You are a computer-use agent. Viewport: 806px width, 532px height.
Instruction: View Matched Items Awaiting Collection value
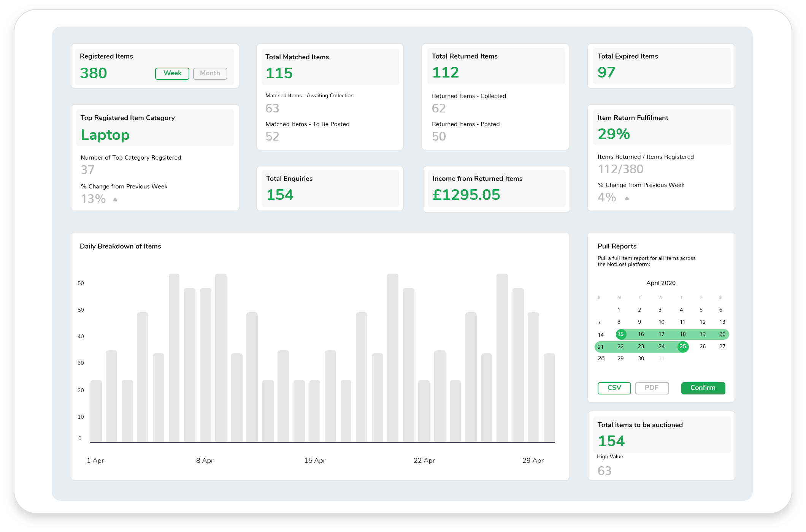point(272,108)
